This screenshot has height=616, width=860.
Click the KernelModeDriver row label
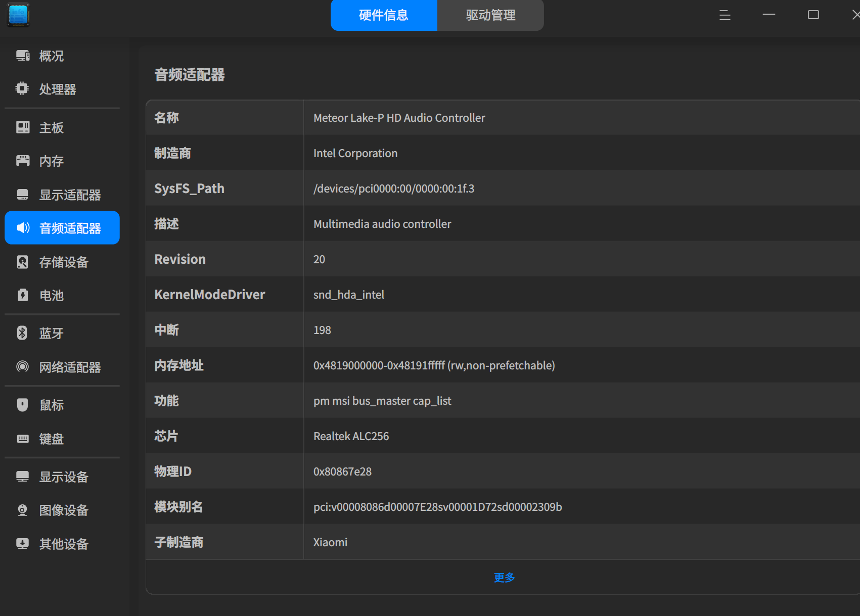210,295
